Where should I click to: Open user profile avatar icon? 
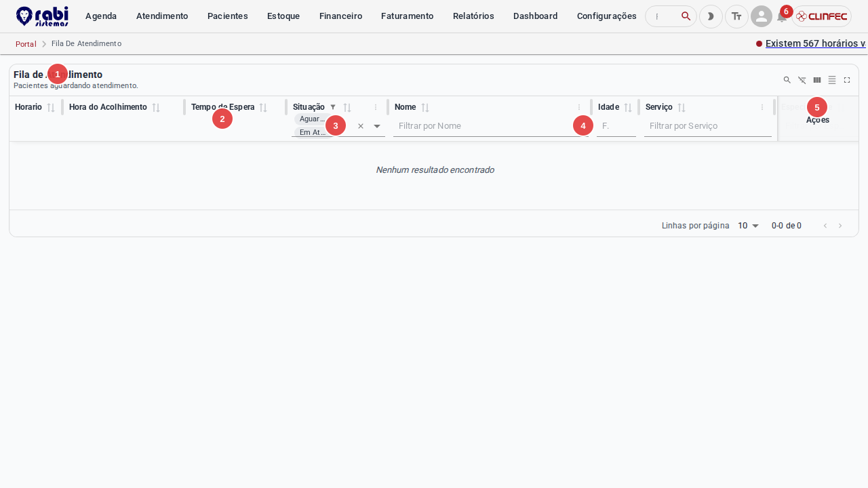pos(762,16)
